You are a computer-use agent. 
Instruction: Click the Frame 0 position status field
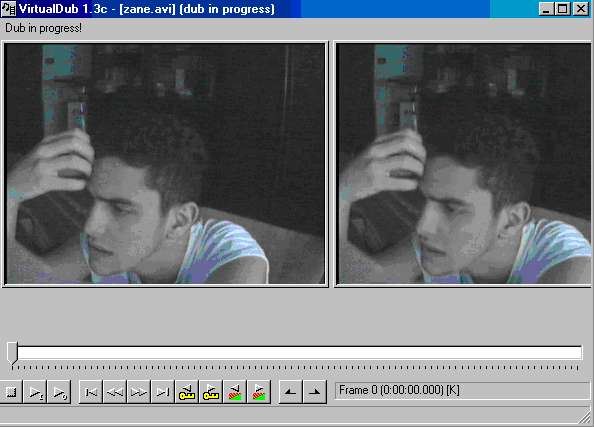pos(462,390)
